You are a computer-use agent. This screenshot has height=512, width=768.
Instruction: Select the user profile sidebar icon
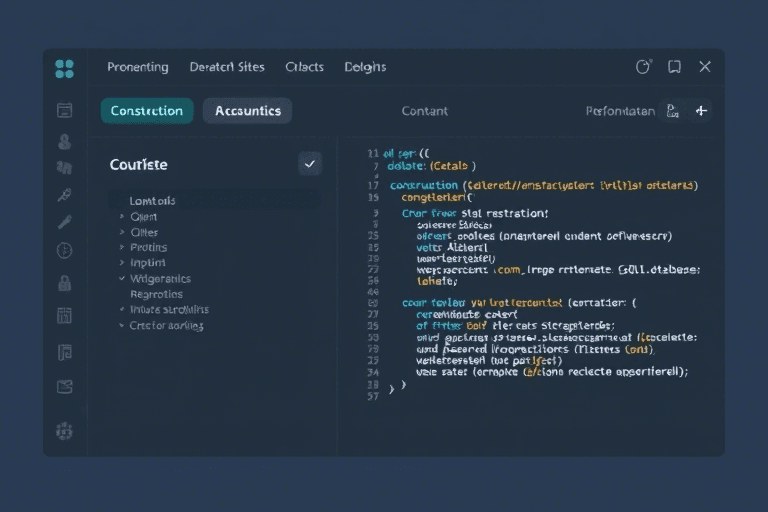click(64, 141)
